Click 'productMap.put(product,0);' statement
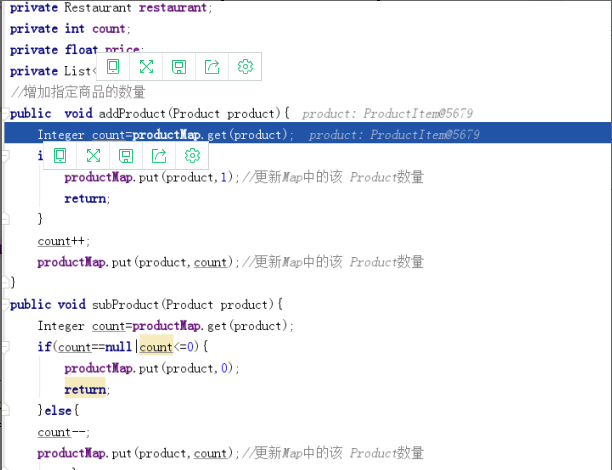The image size is (612, 470). pos(152,368)
